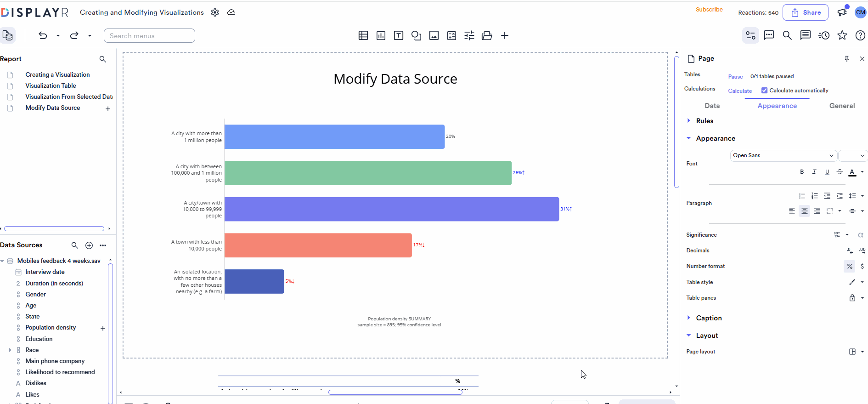This screenshot has height=404, width=868.
Task: Click the Share button
Action: pos(805,13)
